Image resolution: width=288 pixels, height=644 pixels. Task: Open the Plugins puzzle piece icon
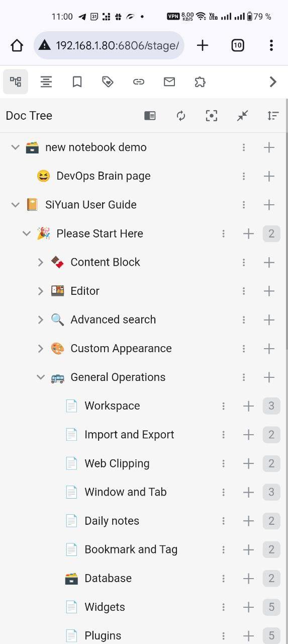tap(200, 82)
